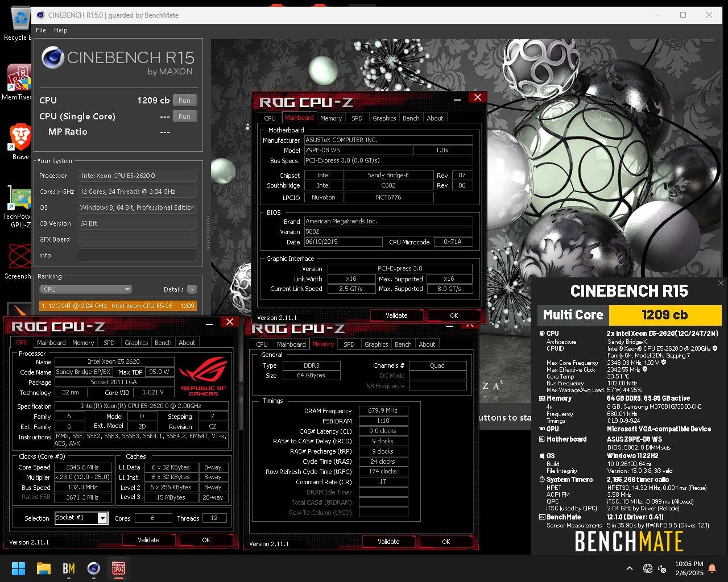Open Graphics tab in Mainboard window
The image size is (728, 582).
pyautogui.click(x=384, y=118)
